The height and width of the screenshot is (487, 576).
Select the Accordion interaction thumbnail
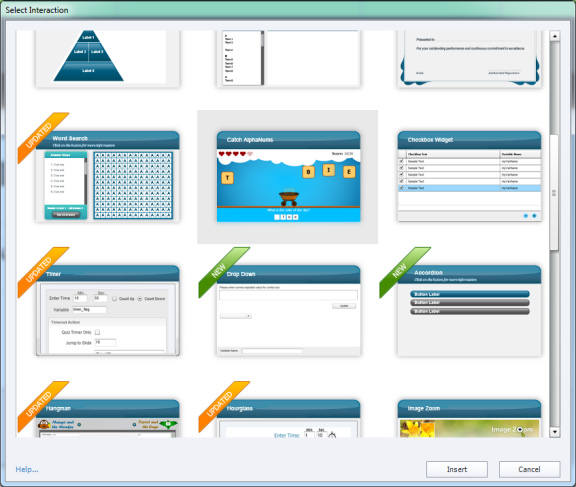[x=469, y=311]
